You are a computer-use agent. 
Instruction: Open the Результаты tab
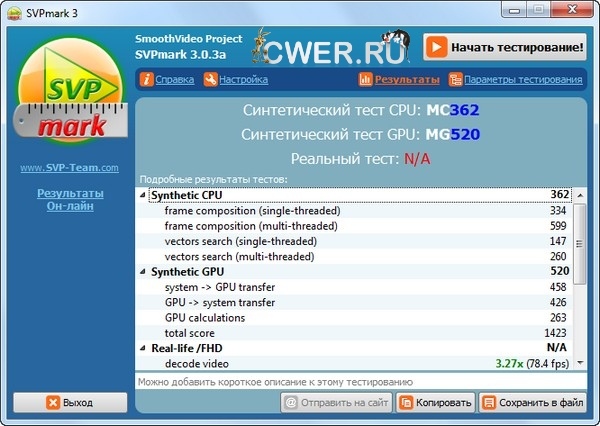407,79
